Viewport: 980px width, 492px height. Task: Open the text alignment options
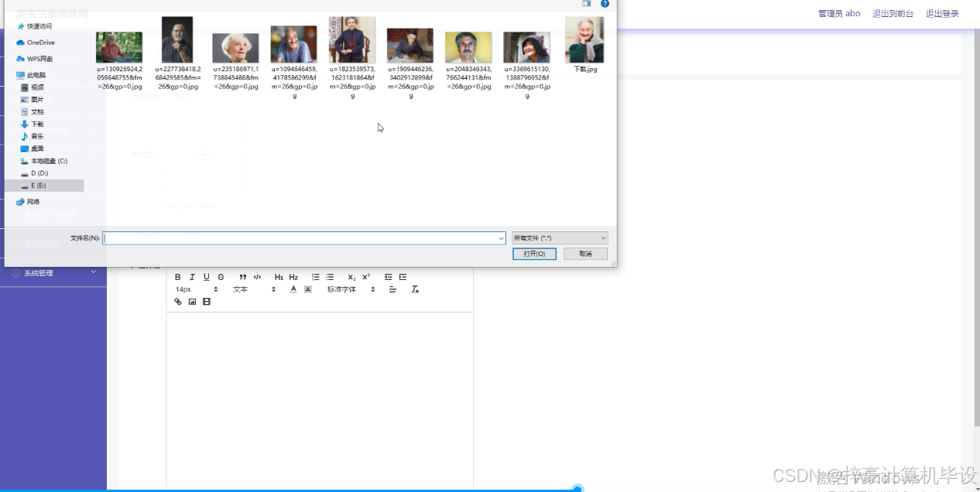point(392,289)
